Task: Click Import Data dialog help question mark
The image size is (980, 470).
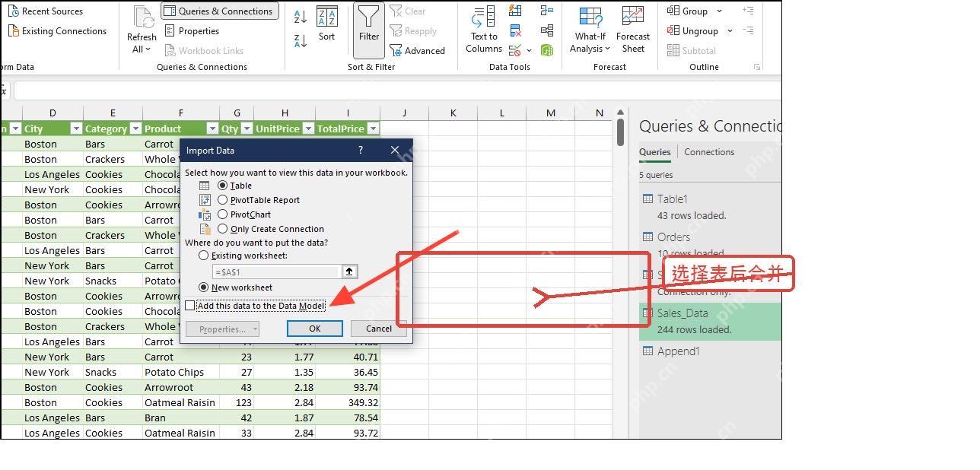Action: 361,151
